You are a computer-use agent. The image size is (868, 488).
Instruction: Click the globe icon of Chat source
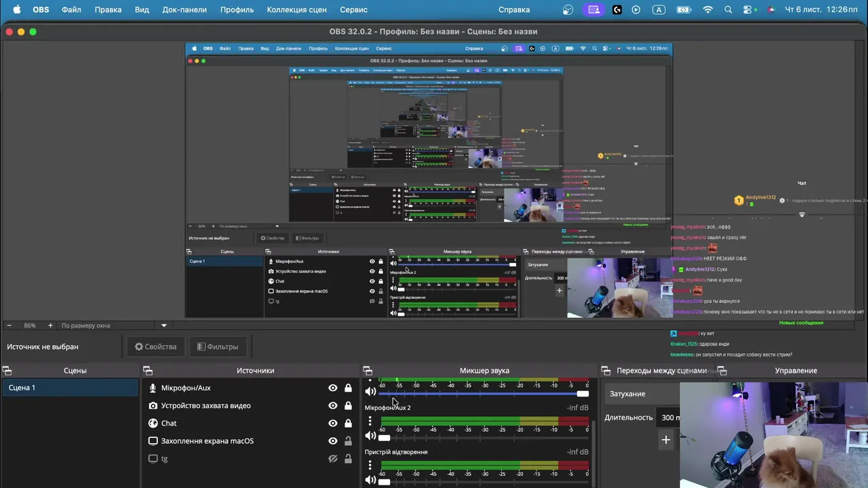point(153,423)
